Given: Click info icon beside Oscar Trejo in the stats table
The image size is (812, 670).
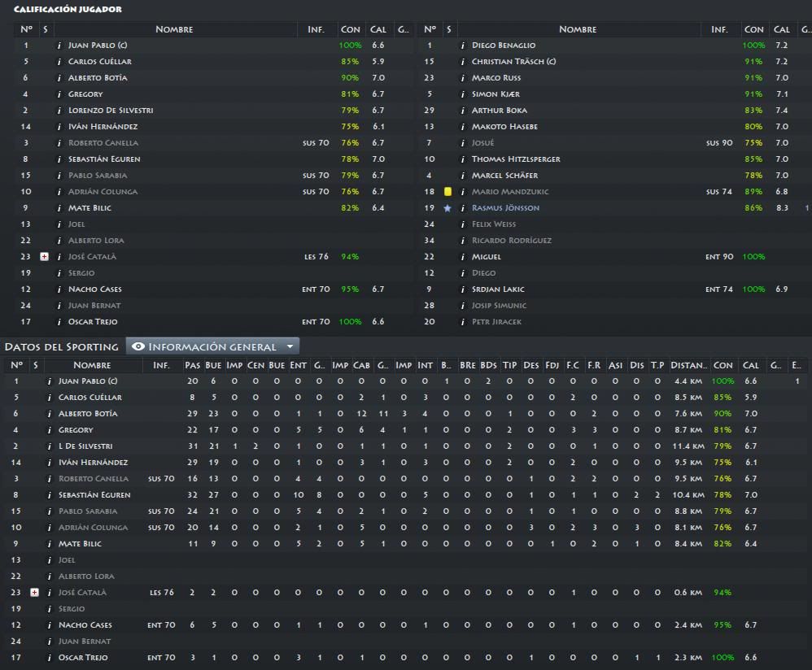Looking at the screenshot, I should [49, 658].
